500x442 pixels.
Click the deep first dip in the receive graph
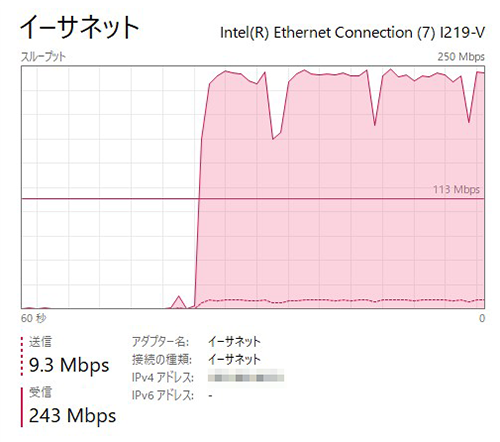(x=275, y=135)
